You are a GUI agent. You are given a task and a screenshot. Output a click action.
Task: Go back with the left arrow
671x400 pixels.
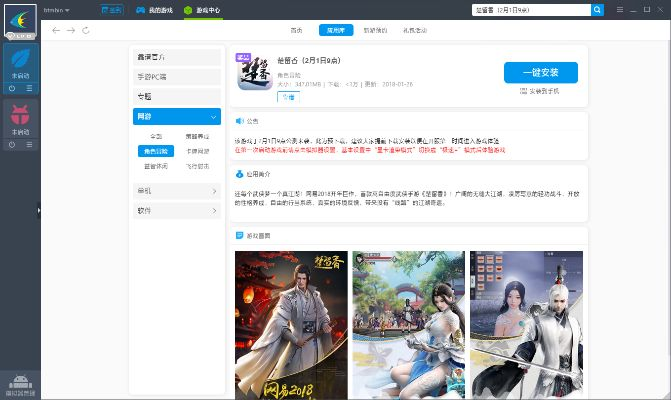click(x=56, y=30)
